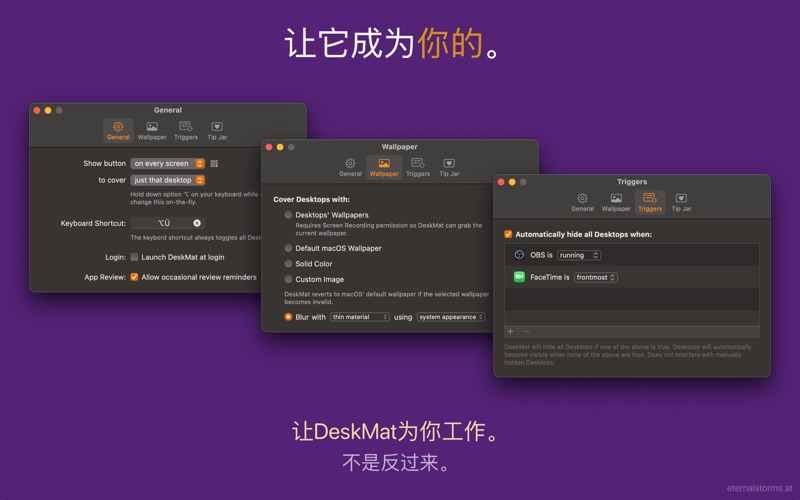Add a trigger with the plus button
Screen dimensions: 800x500
point(510,332)
